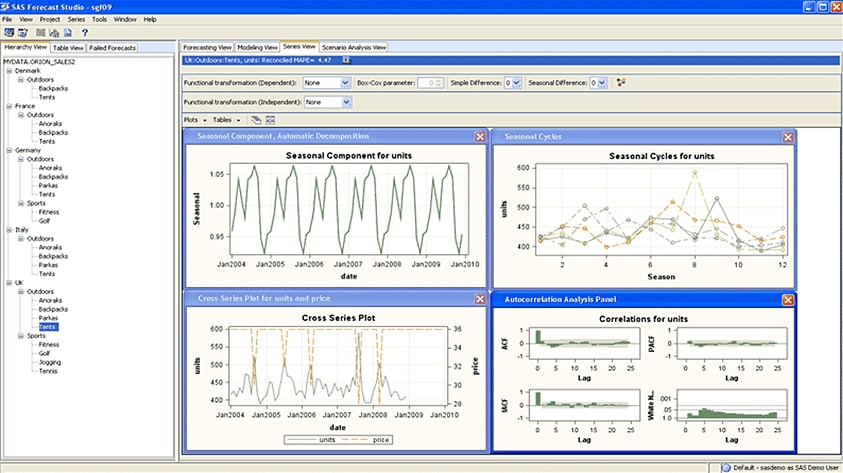Viewport: 843px width, 473px height.
Task: Select Golf under Germany Sports
Action: (44, 221)
